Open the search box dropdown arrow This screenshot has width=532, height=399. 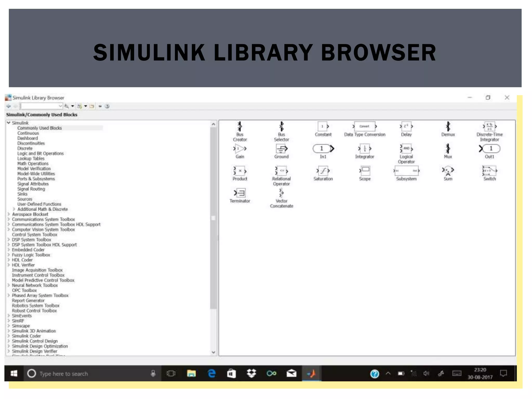pyautogui.click(x=60, y=106)
